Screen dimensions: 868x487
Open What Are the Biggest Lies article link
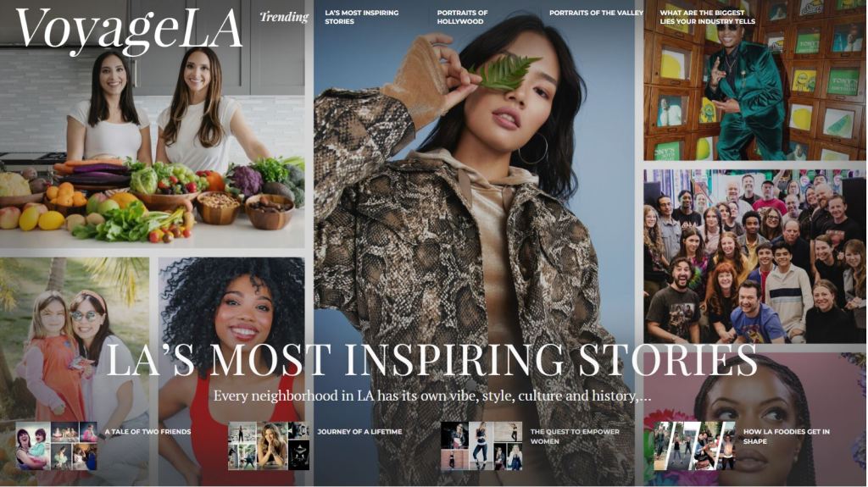708,17
